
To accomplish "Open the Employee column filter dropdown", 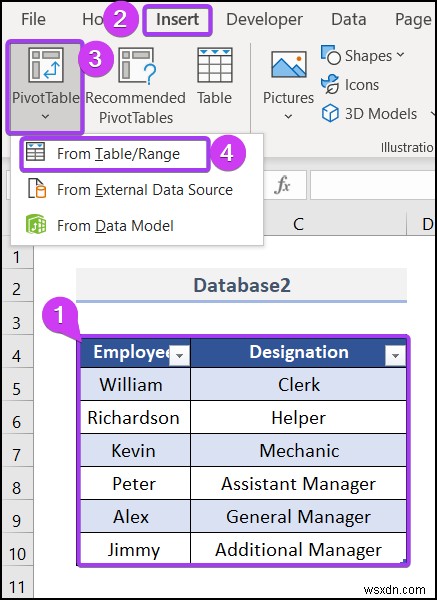I will coord(179,356).
